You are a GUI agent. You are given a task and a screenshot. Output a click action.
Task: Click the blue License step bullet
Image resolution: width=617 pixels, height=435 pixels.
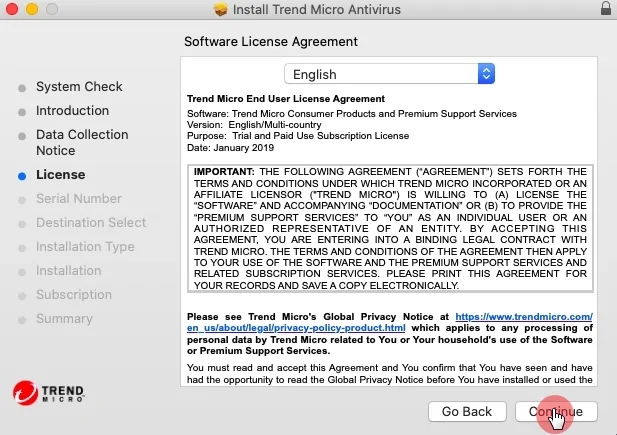[x=22, y=176]
